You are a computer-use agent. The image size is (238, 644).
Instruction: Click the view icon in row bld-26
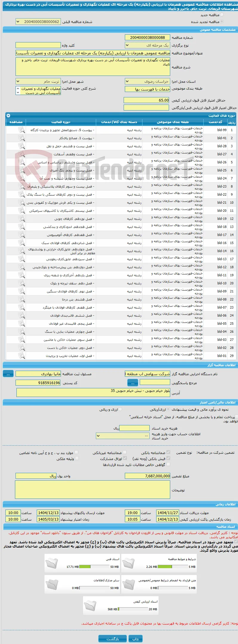point(22,162)
